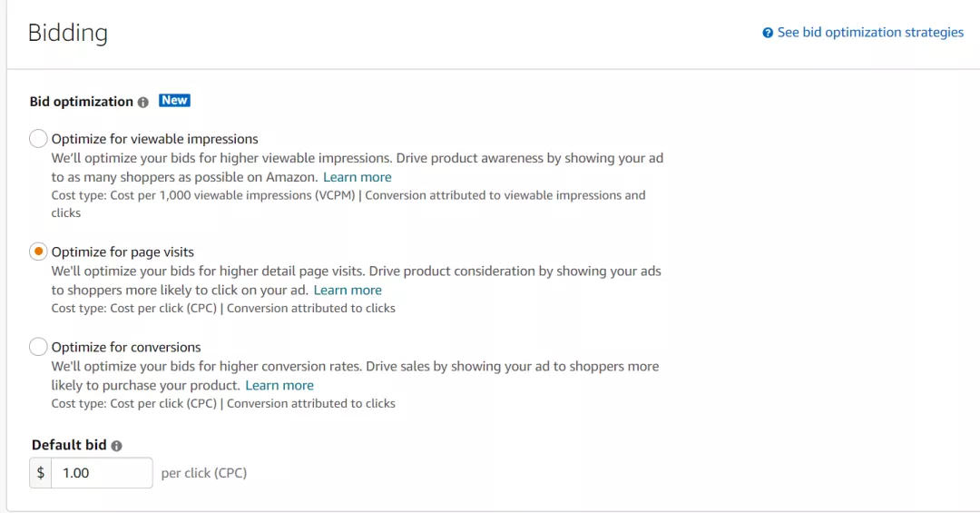
Task: Click the Cost type line under conversions
Action: [223, 403]
